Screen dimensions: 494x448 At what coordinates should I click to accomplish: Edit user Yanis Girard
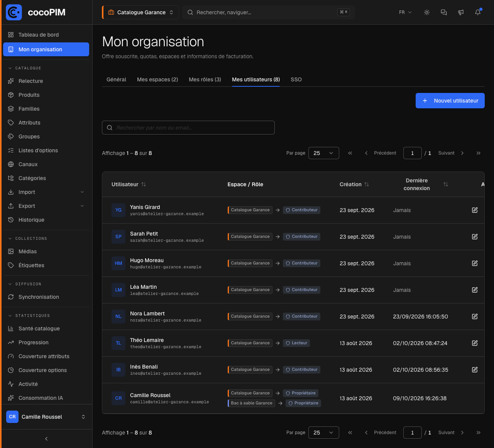click(x=475, y=210)
